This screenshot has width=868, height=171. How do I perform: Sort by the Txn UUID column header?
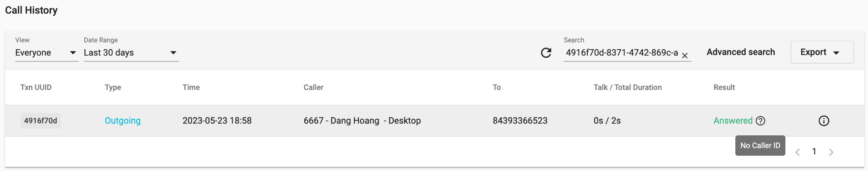(36, 87)
